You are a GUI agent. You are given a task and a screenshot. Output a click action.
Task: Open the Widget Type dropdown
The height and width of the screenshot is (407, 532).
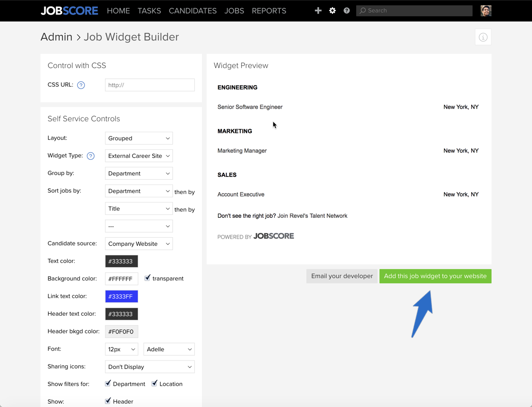point(139,156)
